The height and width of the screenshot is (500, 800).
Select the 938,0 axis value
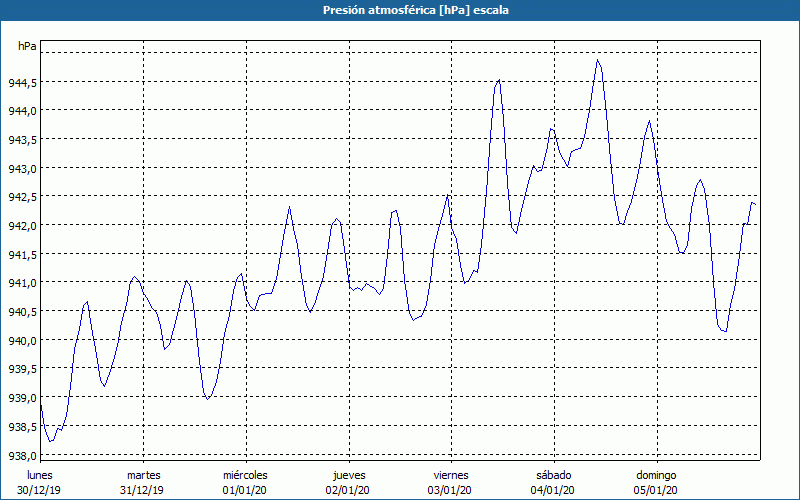21,455
